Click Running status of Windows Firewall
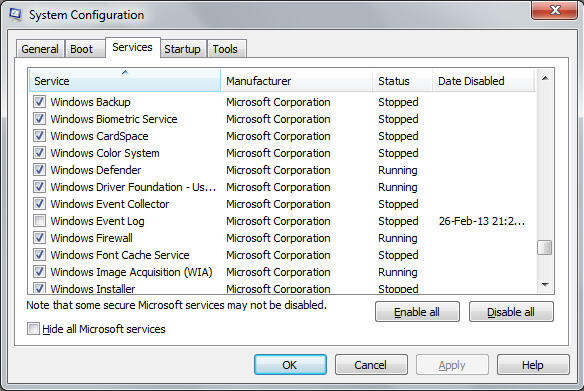The height and width of the screenshot is (391, 584). pyautogui.click(x=398, y=238)
